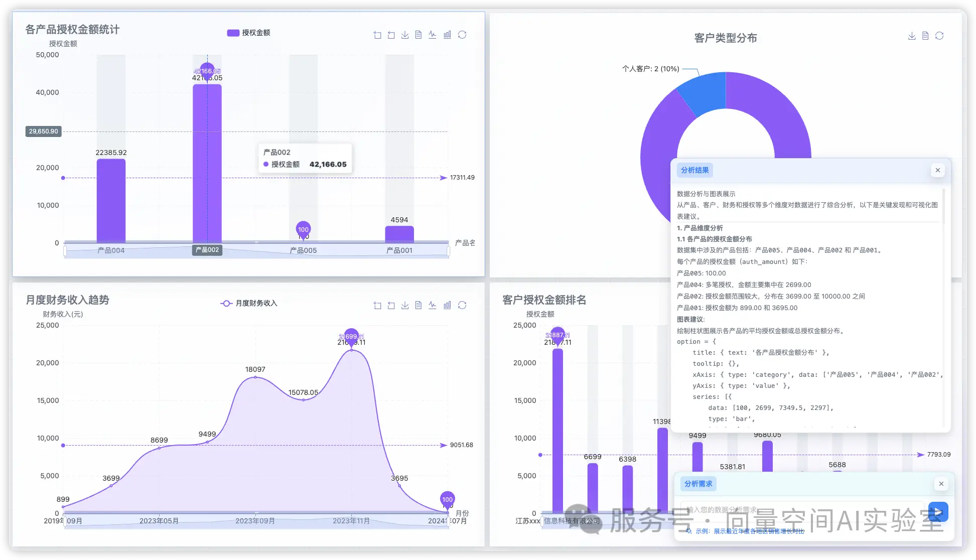Select the 分析结果 header tab

point(694,170)
